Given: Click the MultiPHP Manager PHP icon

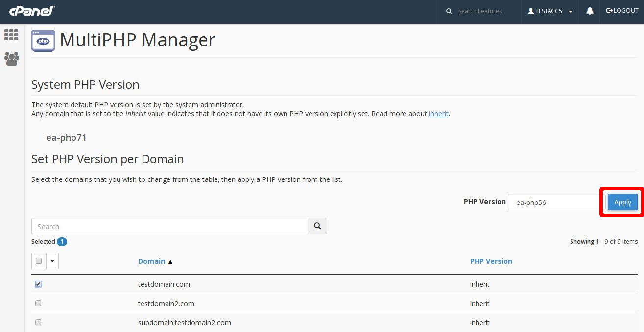Looking at the screenshot, I should pos(43,41).
